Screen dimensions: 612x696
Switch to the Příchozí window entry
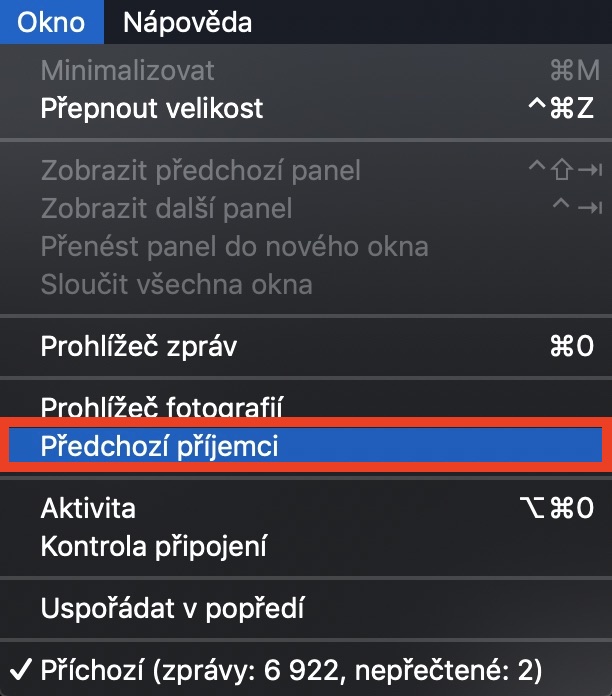(289, 669)
